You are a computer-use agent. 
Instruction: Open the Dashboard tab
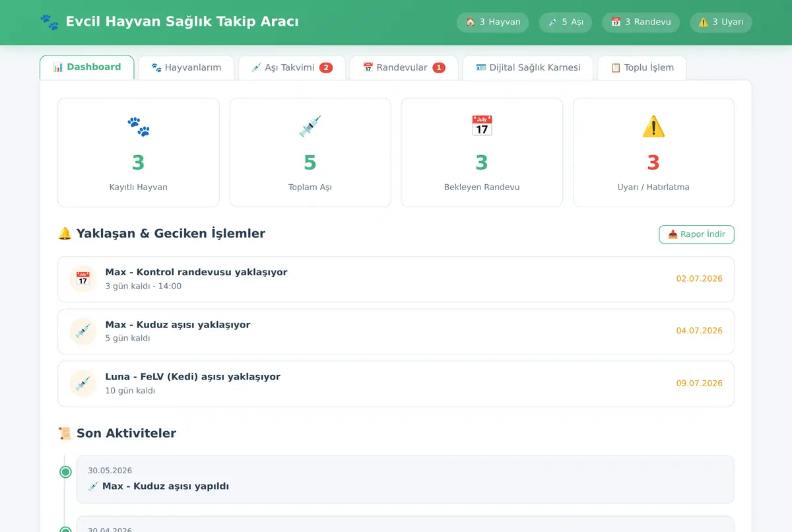pos(87,67)
